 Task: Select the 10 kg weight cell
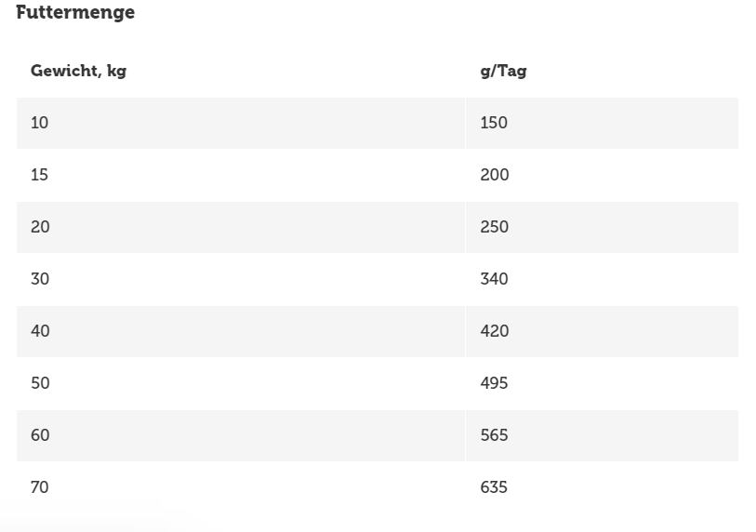(x=39, y=123)
